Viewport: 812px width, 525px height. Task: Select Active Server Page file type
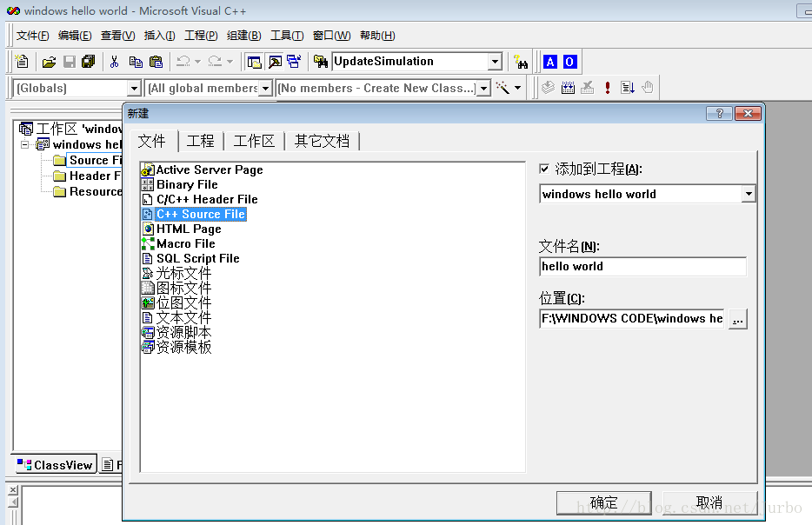203,169
